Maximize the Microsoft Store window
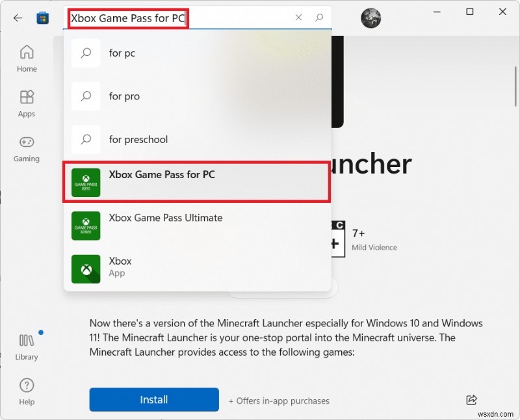 pyautogui.click(x=469, y=12)
